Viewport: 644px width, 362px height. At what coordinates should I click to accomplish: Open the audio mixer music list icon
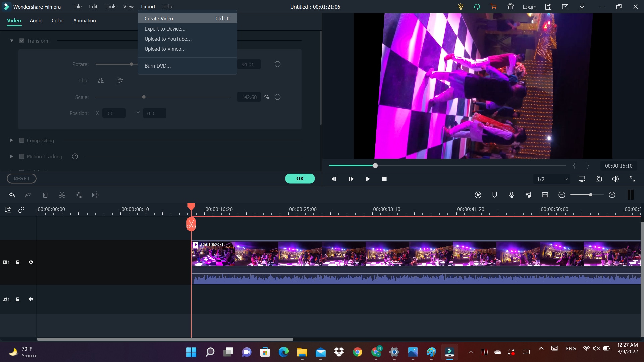point(528,195)
